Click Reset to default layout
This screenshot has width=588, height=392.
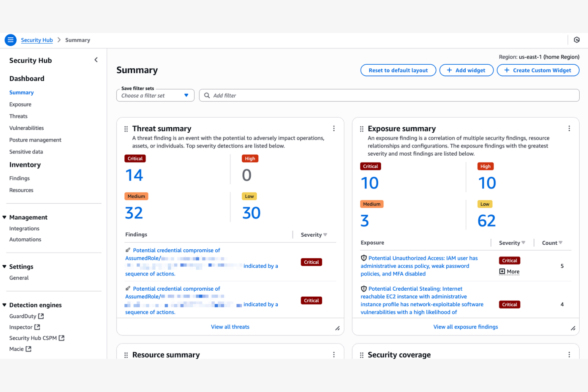click(x=398, y=70)
